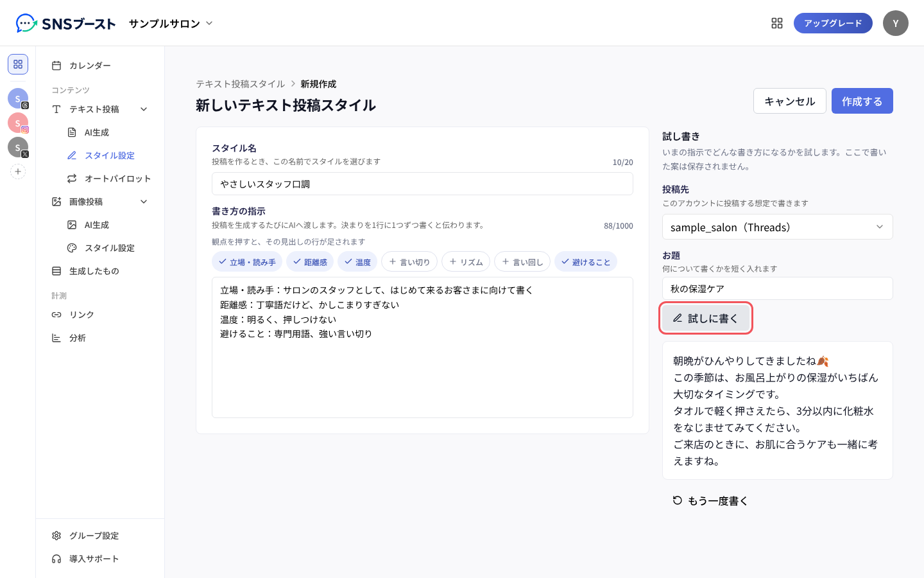The width and height of the screenshot is (924, 578).
Task: Open リンク in the sidebar
Action: [x=100, y=315]
